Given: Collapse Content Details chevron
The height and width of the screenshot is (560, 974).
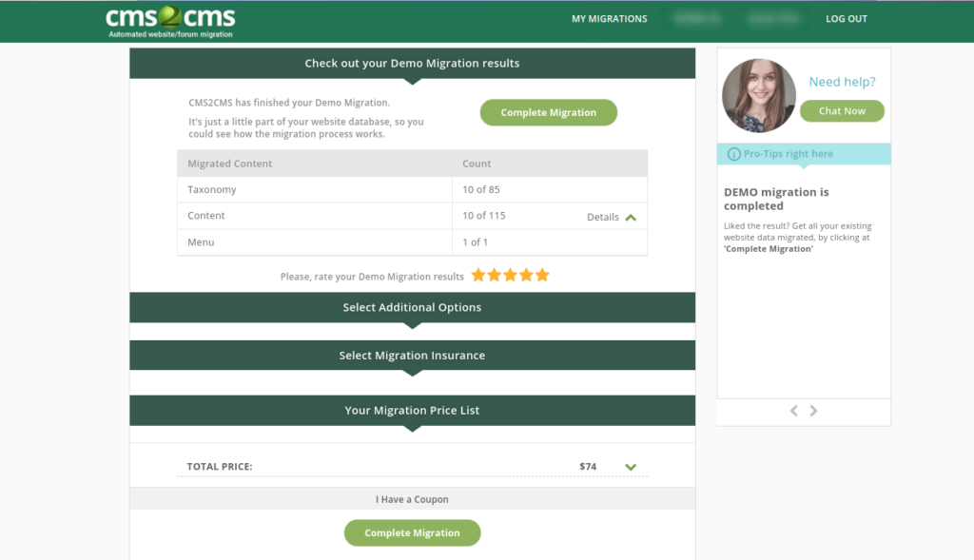Looking at the screenshot, I should pos(631,218).
